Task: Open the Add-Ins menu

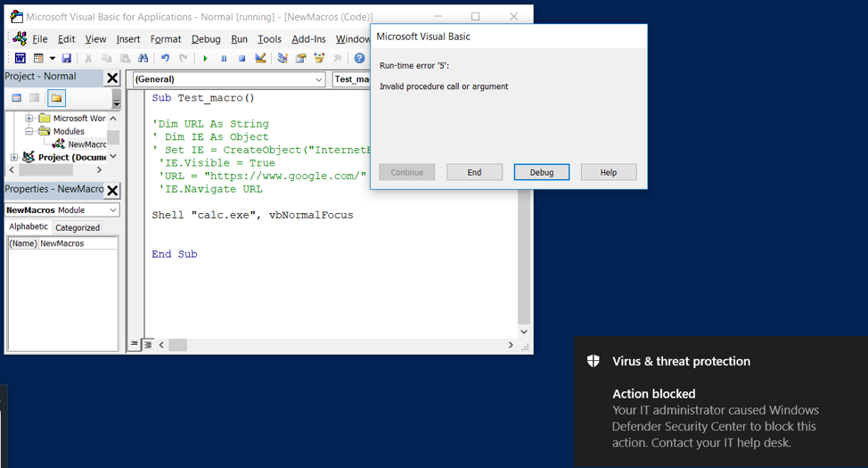Action: [x=309, y=38]
